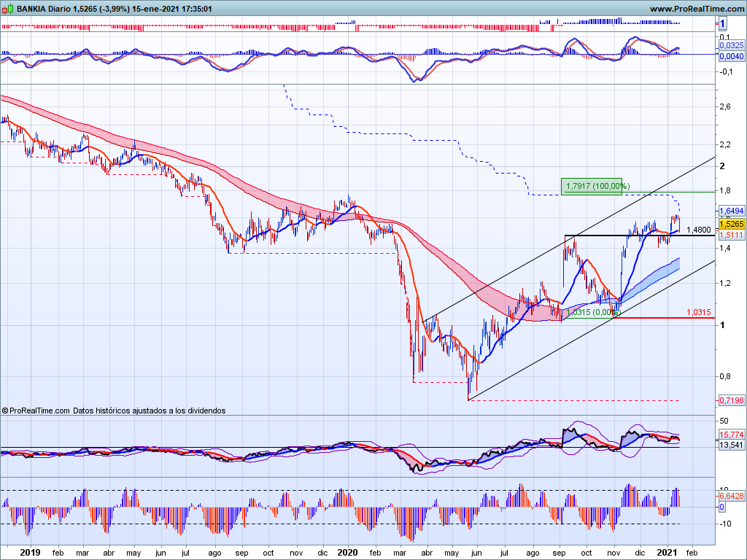Click the -0,1 scale label on MACD panel
Viewport: 747px width, 560px height.
[x=726, y=72]
